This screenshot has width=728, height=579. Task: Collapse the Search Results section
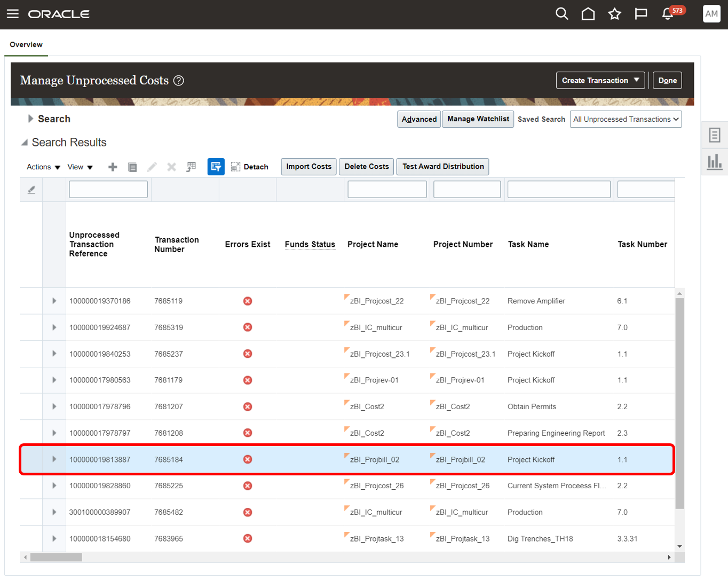point(24,143)
